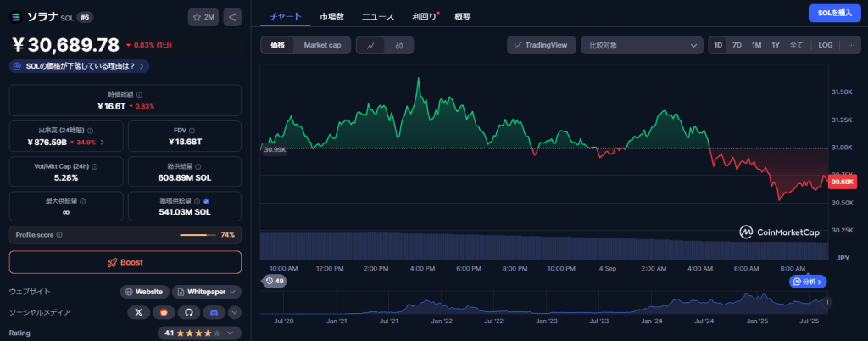Viewport: 868px width, 341px height.
Task: Click SOLの価格が下落している理由は? link
Action: pos(79,66)
